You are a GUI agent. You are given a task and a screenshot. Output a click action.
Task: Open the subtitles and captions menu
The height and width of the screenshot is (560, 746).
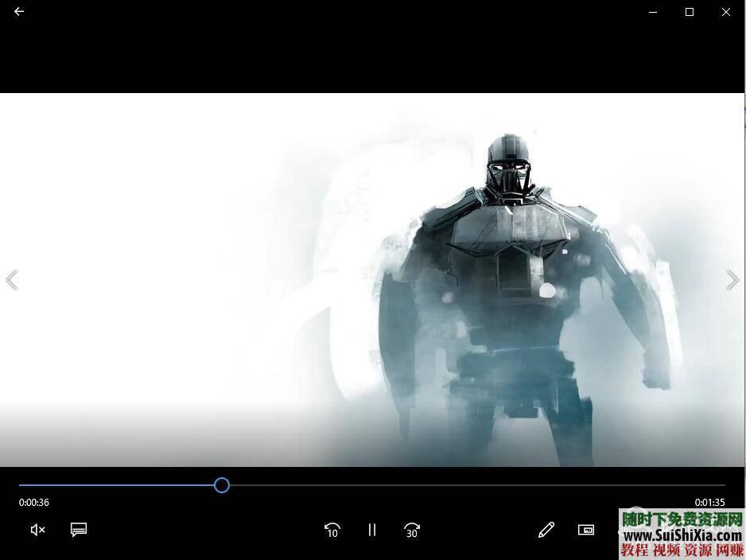(x=79, y=530)
